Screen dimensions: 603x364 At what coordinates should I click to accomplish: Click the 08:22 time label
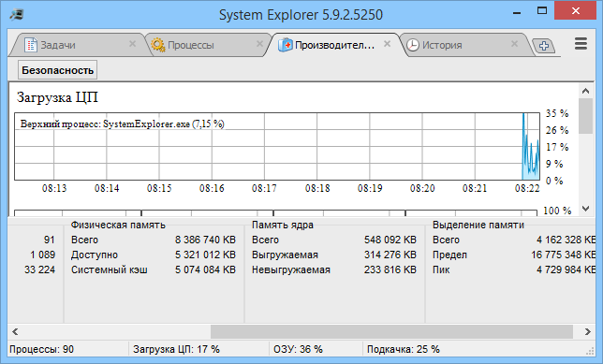pyautogui.click(x=527, y=188)
